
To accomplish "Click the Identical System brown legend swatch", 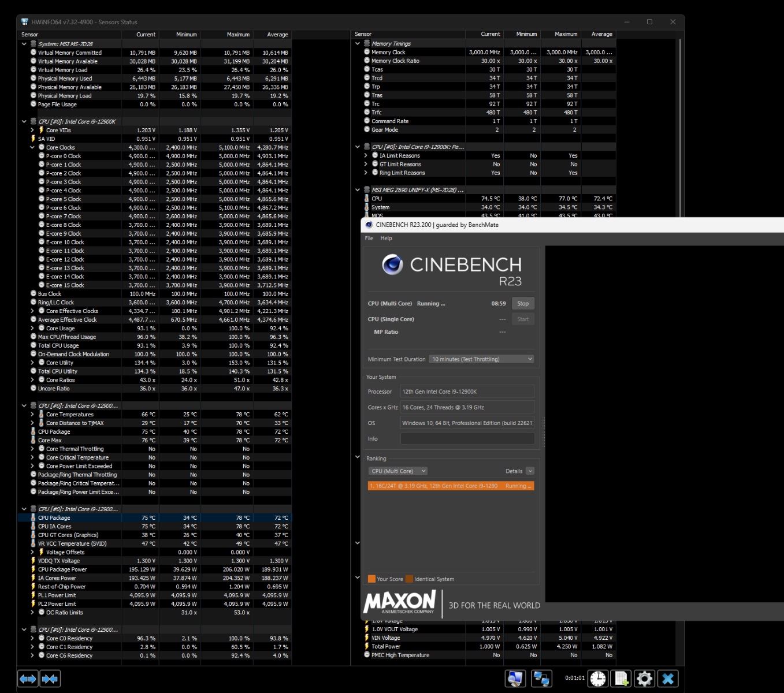I will (x=409, y=579).
